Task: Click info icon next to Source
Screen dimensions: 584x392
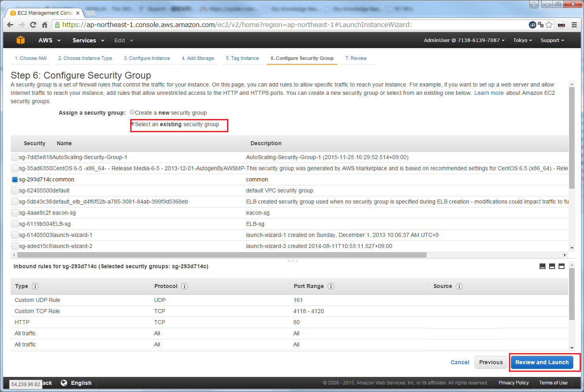Action: coord(459,286)
